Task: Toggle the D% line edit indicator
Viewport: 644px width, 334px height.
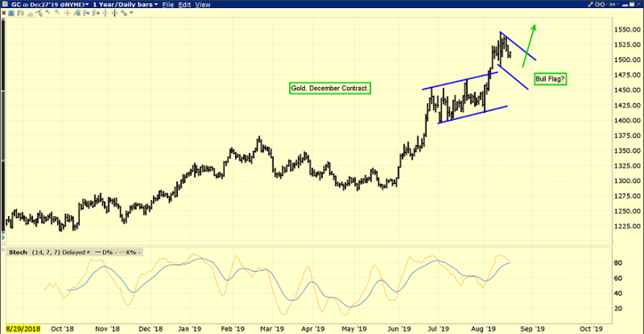Action: pyautogui.click(x=116, y=252)
